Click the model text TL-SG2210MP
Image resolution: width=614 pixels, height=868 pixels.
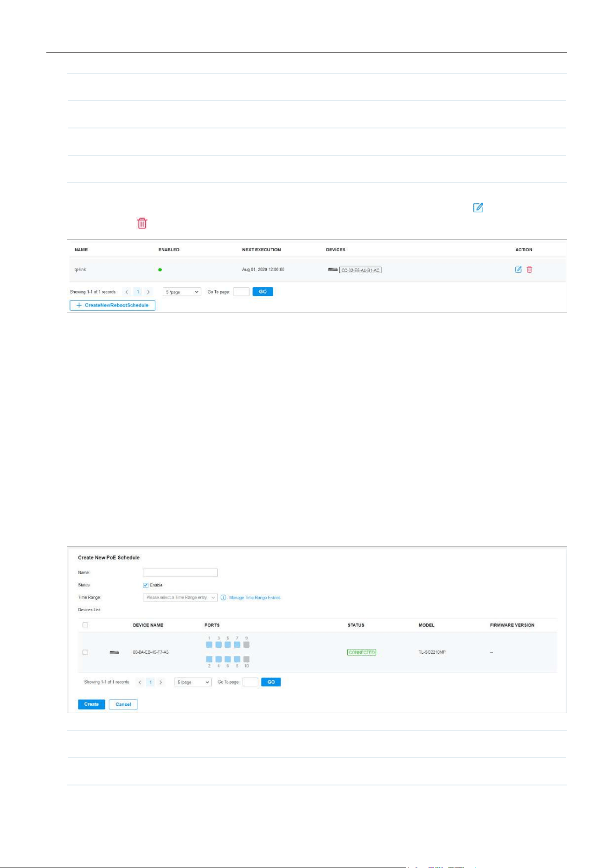432,652
